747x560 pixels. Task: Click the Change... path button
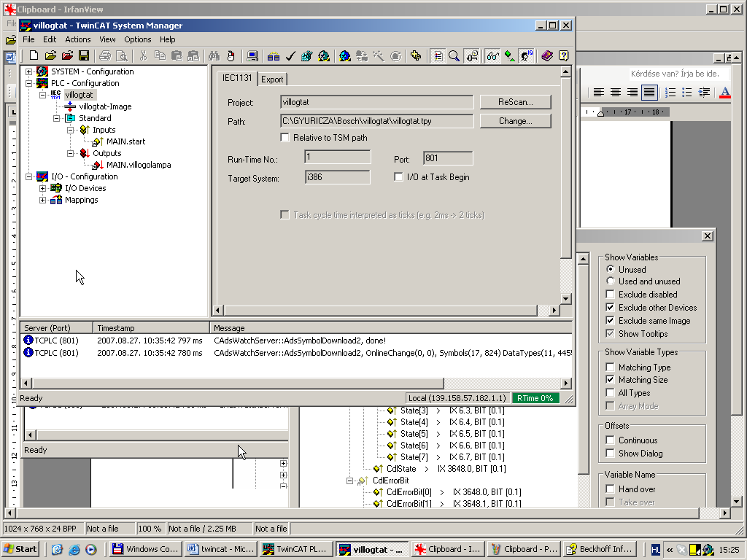coord(516,121)
